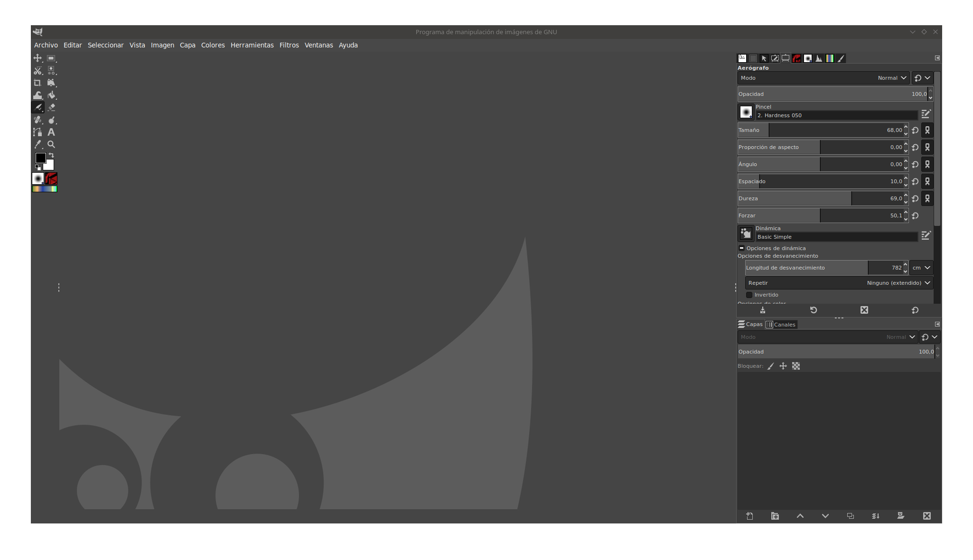Collapse Opciones de dinámica section
The height and width of the screenshot is (560, 973).
(x=741, y=248)
